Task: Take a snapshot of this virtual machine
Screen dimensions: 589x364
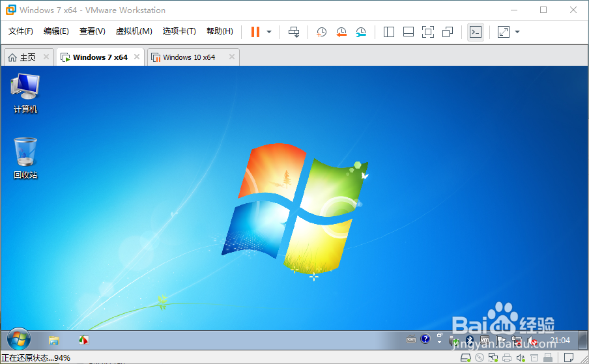Action: (x=322, y=32)
